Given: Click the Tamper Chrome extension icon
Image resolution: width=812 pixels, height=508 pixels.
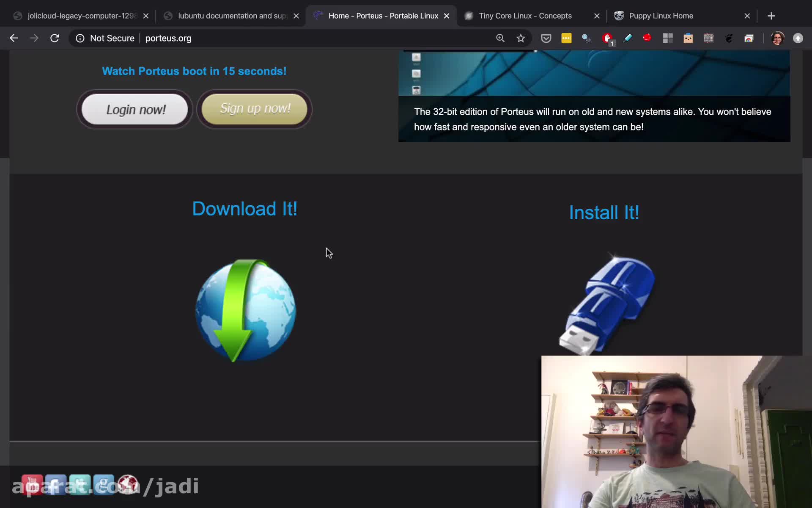Looking at the screenshot, I should coord(708,38).
